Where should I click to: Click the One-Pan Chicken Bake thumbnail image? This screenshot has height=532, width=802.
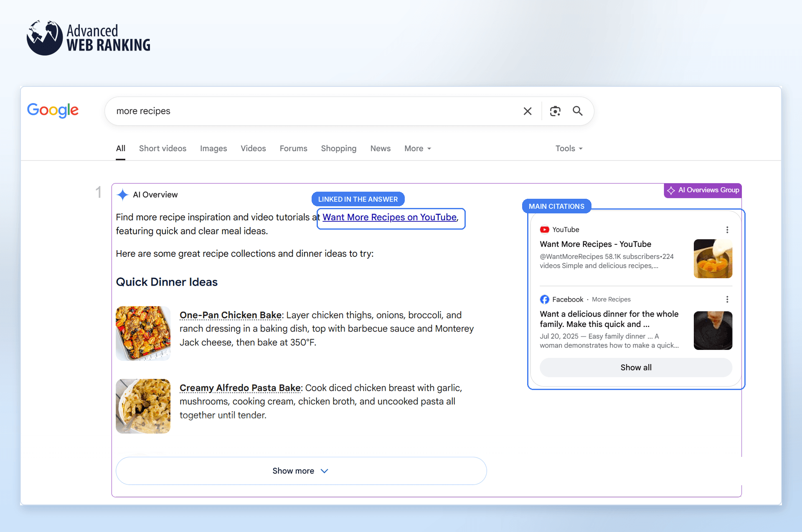point(143,333)
